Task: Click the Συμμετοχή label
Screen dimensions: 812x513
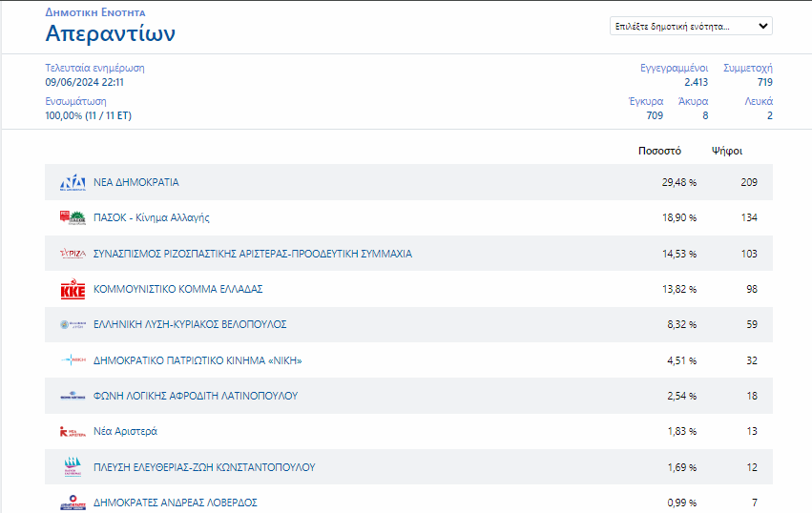Action: point(748,68)
